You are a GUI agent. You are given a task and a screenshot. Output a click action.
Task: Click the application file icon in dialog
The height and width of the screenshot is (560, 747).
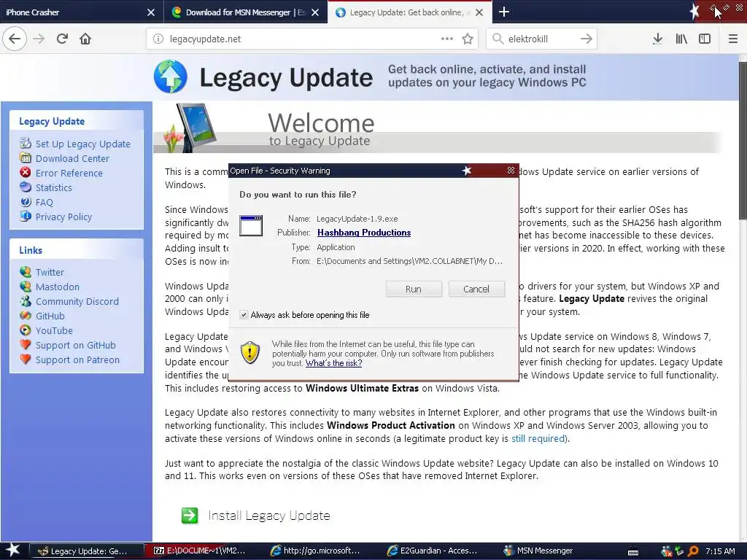tap(251, 226)
